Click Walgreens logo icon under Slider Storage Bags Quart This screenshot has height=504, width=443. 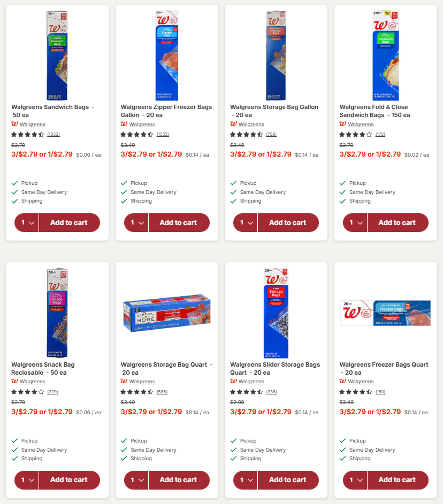click(233, 382)
